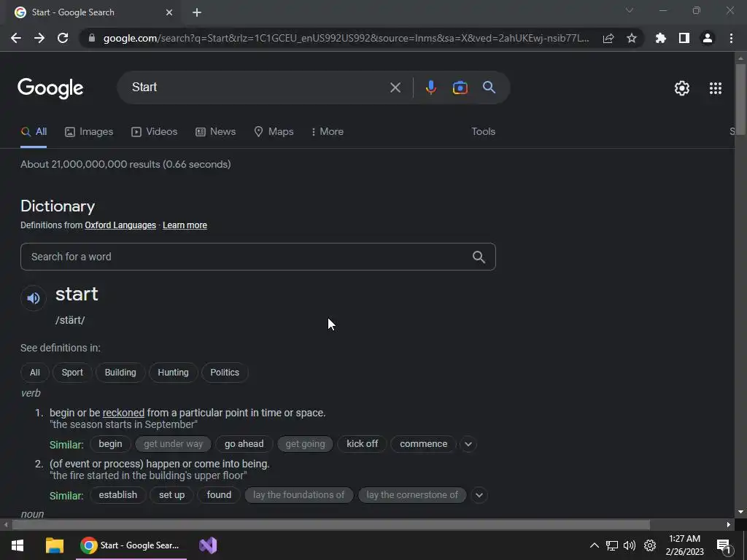The height and width of the screenshot is (560, 747).
Task: Launch Visual Studio from the taskbar
Action: [208, 545]
